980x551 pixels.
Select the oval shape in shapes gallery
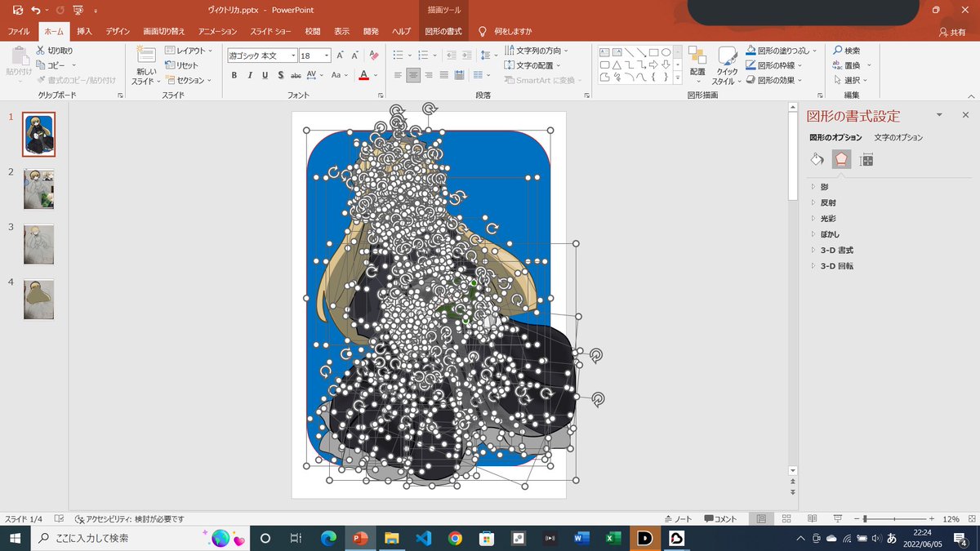tap(666, 52)
